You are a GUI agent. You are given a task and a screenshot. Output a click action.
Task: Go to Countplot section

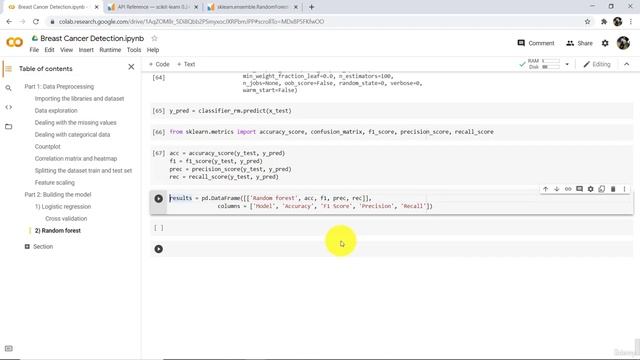[47, 147]
